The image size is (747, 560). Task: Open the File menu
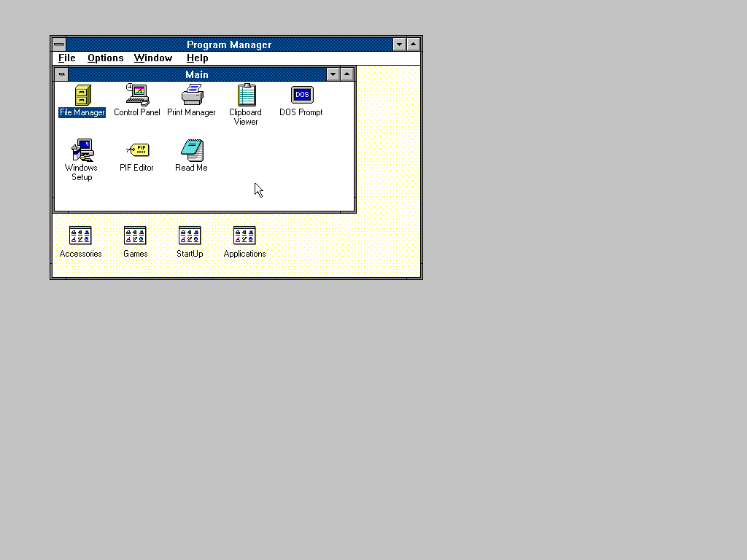click(67, 58)
